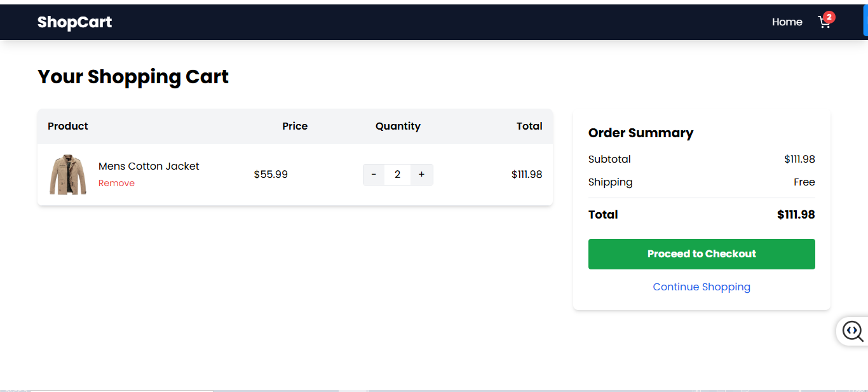868x392 pixels.
Task: Click the Free shipping value
Action: tap(804, 182)
